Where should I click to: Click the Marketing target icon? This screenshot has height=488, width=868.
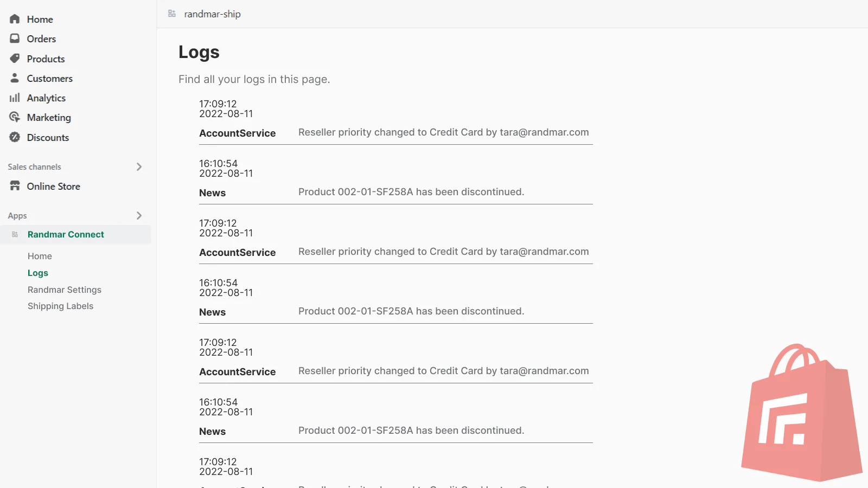click(x=15, y=117)
